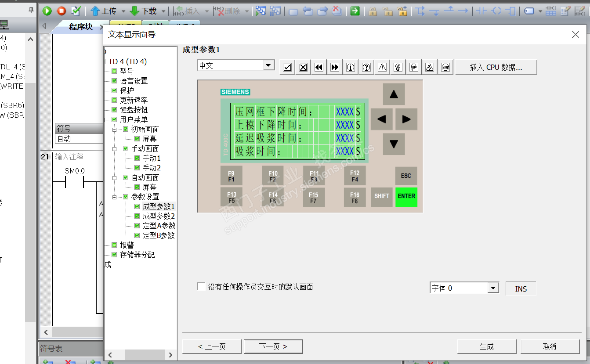Viewport: 590px width, 364px height.
Task: Click the 插入 CPU 数据 button
Action: tap(496, 67)
